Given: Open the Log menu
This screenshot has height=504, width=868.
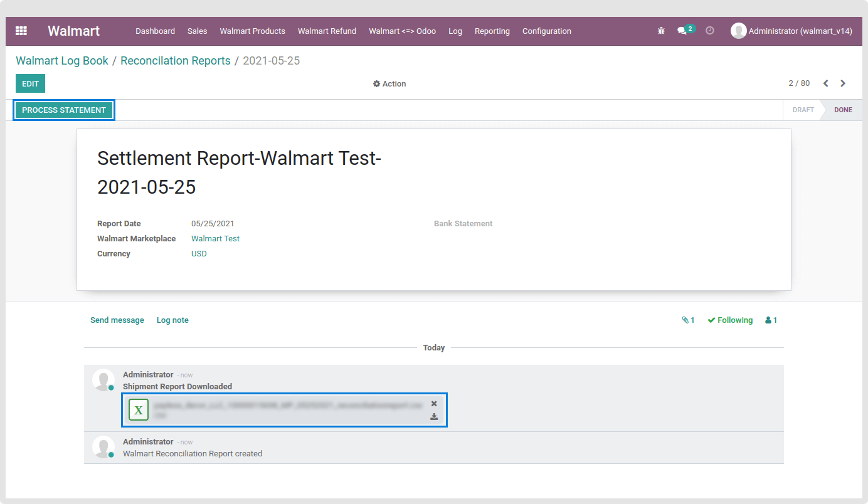Looking at the screenshot, I should pyautogui.click(x=455, y=31).
